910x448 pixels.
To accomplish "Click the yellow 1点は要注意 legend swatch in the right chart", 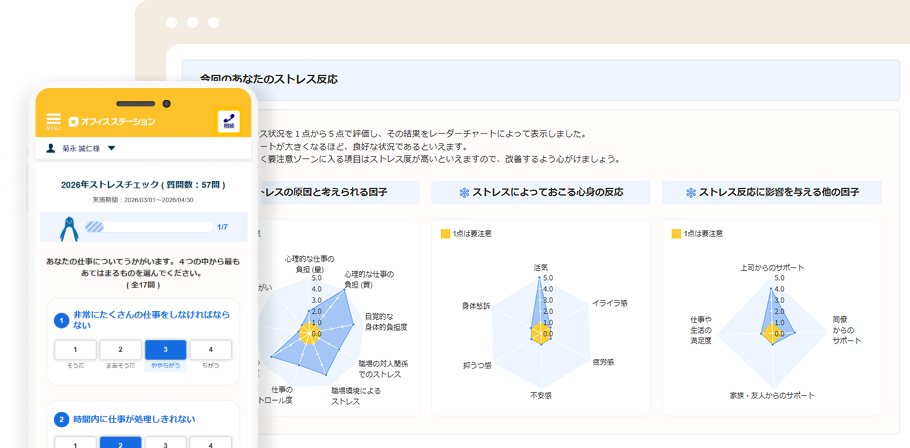I will click(x=676, y=234).
